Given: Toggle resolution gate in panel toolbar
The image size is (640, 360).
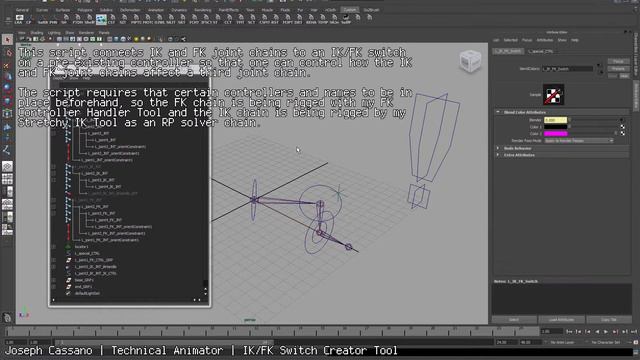Looking at the screenshot, I should (72, 39).
